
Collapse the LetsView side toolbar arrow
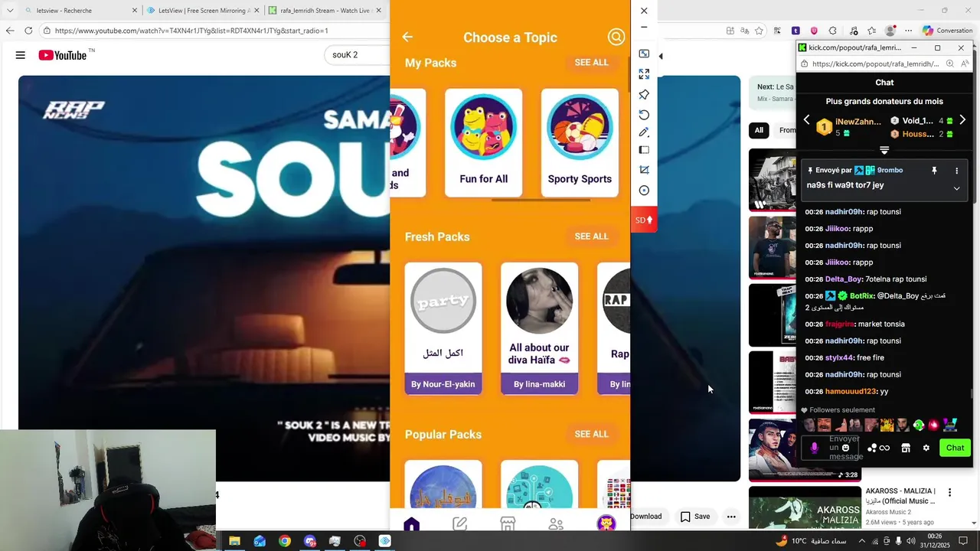click(x=661, y=56)
